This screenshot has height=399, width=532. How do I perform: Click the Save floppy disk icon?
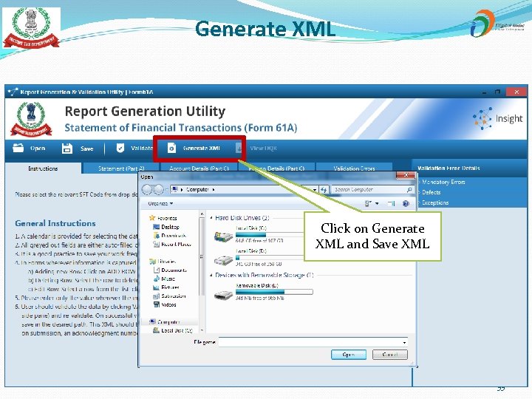click(66, 149)
